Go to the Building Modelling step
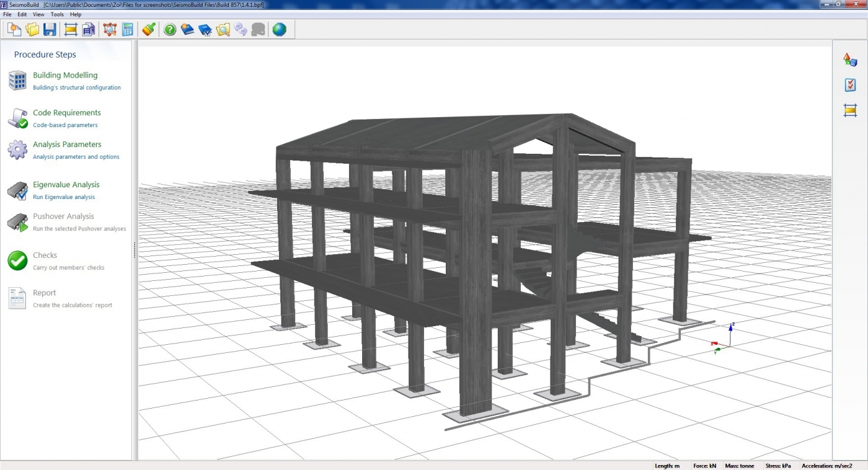The width and height of the screenshot is (868, 470). tap(65, 75)
